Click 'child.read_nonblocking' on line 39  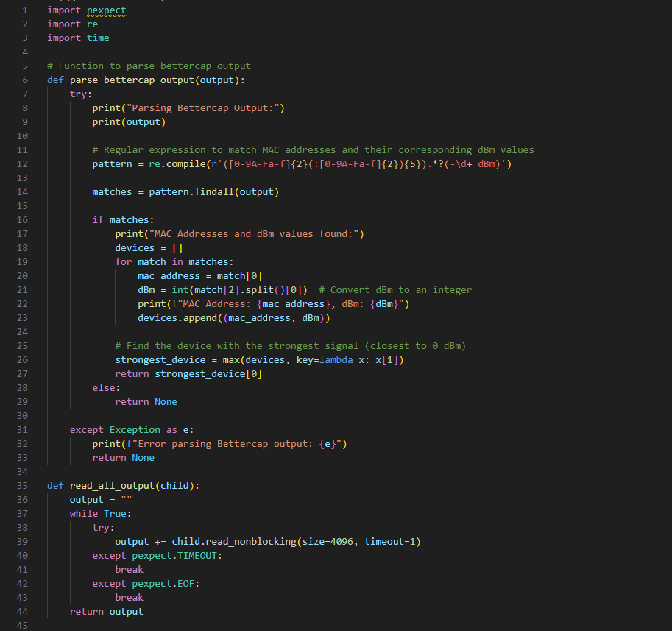click(x=234, y=542)
